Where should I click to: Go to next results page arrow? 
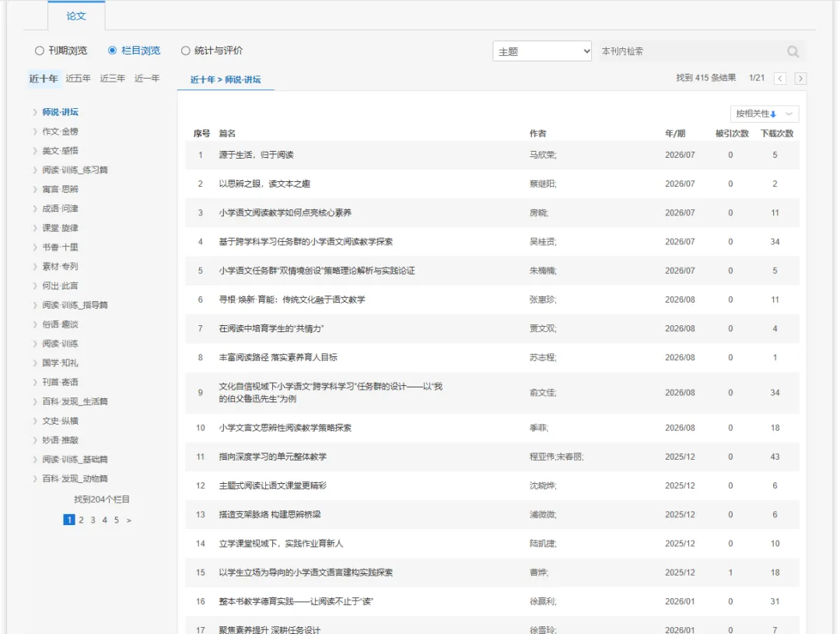800,79
